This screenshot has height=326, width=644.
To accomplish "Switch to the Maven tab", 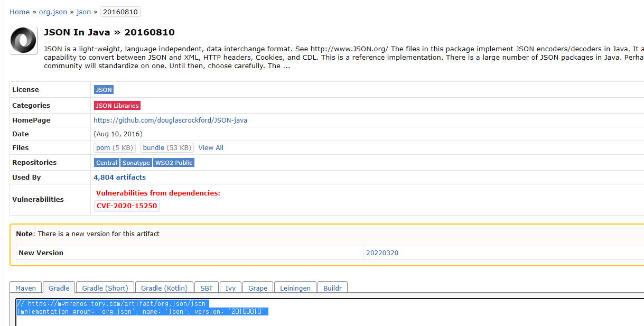I will point(25,288).
